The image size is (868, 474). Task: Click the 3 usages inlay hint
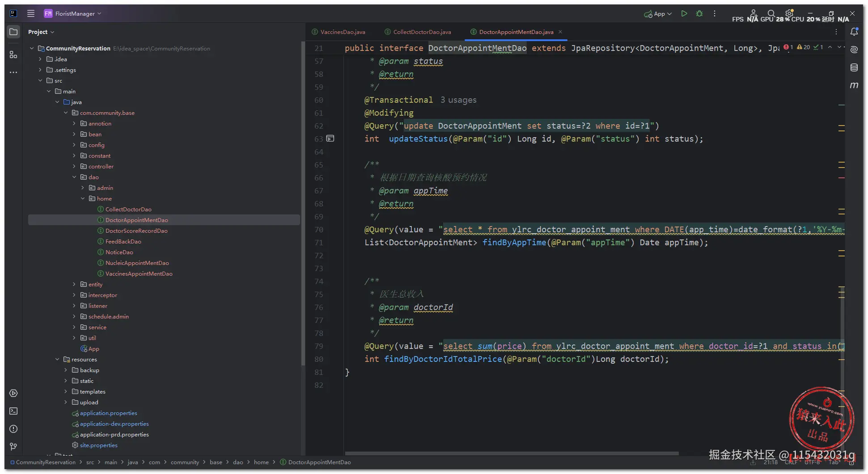click(458, 100)
